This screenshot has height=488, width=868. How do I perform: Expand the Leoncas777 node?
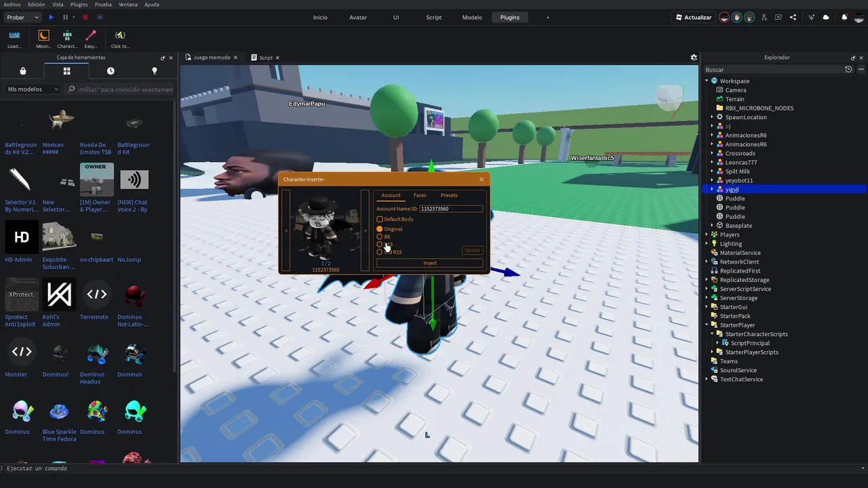pos(712,162)
